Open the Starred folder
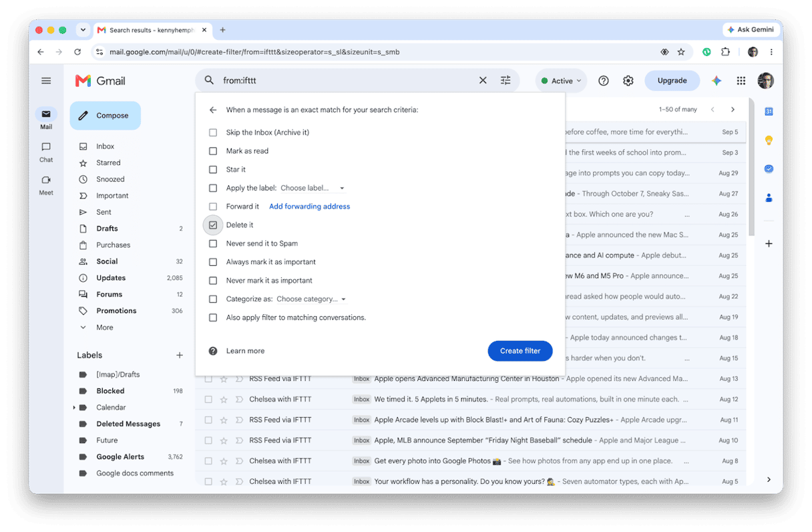This screenshot has height=532, width=812. click(x=108, y=163)
